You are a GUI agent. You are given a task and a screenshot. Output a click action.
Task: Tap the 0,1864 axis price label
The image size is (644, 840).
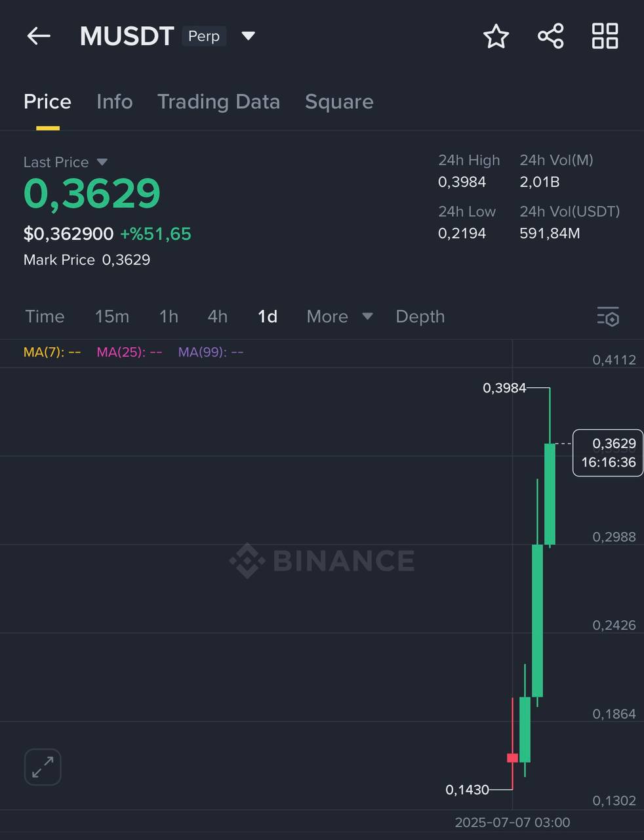pos(614,714)
